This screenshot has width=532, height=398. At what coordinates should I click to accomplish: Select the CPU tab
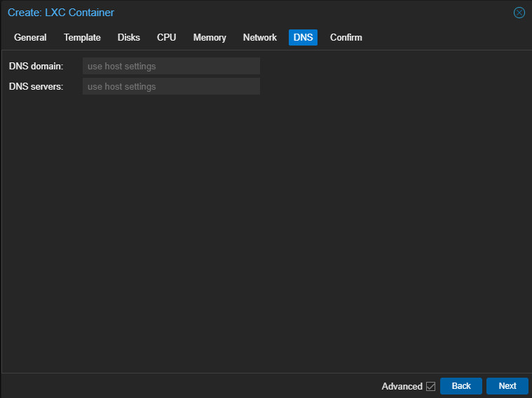[166, 37]
